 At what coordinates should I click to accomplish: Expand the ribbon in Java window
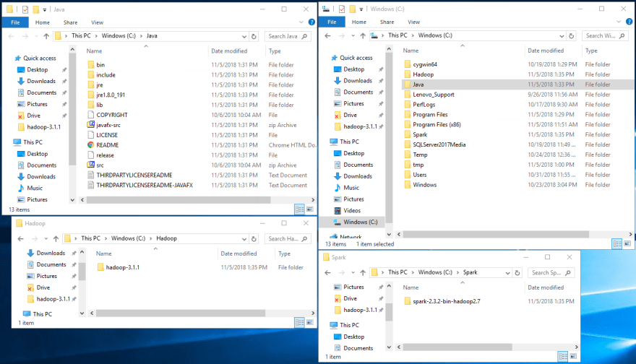301,22
